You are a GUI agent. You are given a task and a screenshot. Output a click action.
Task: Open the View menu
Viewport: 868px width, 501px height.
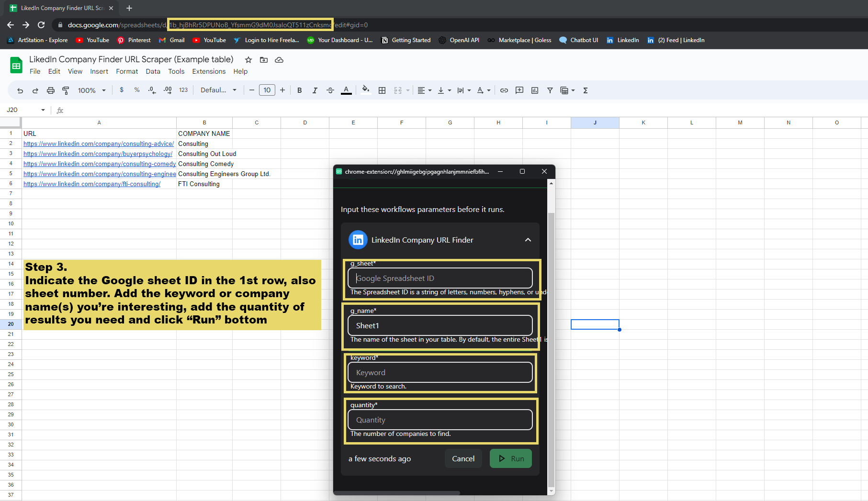pyautogui.click(x=75, y=71)
